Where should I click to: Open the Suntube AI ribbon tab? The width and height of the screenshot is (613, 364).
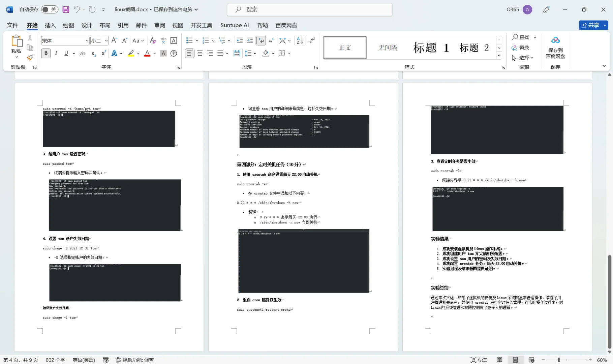click(235, 25)
